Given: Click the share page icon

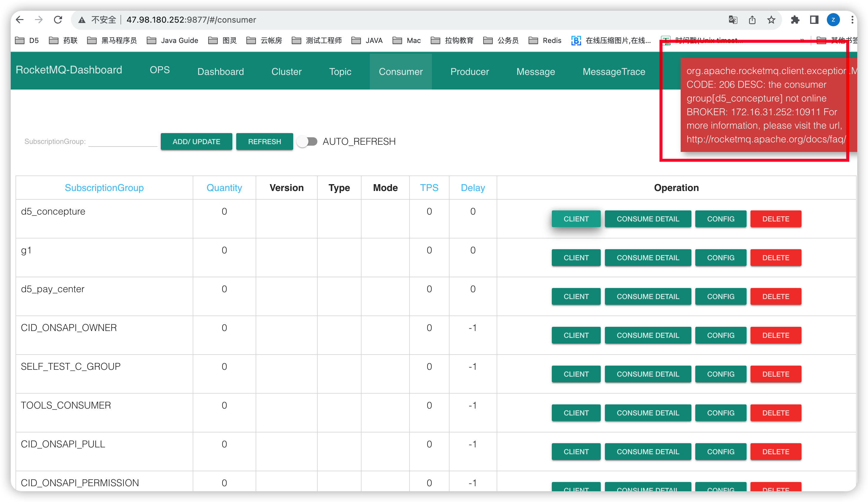Looking at the screenshot, I should [752, 20].
